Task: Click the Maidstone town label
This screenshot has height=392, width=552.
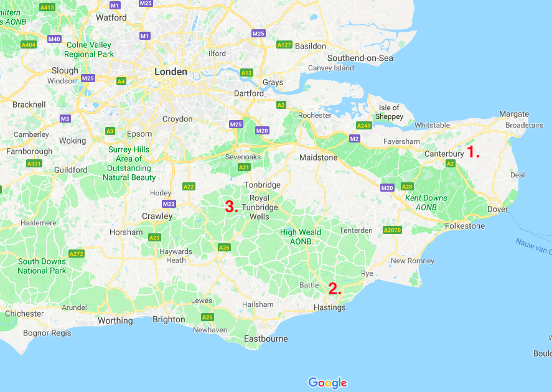Action: click(x=318, y=157)
